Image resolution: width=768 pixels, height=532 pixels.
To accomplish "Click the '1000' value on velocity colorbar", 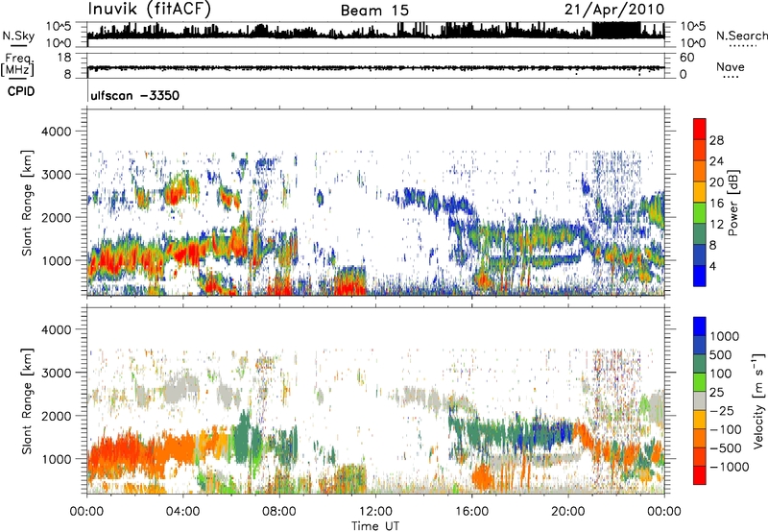I will (x=725, y=336).
